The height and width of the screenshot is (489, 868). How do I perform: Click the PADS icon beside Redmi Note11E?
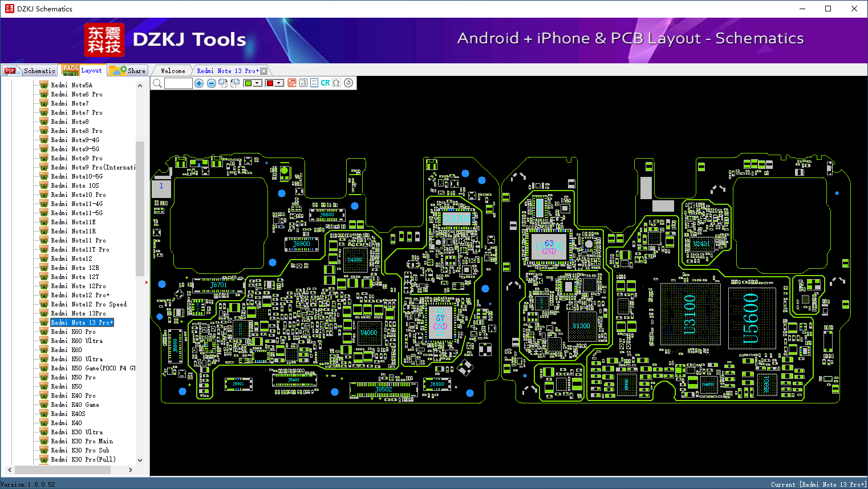click(44, 222)
